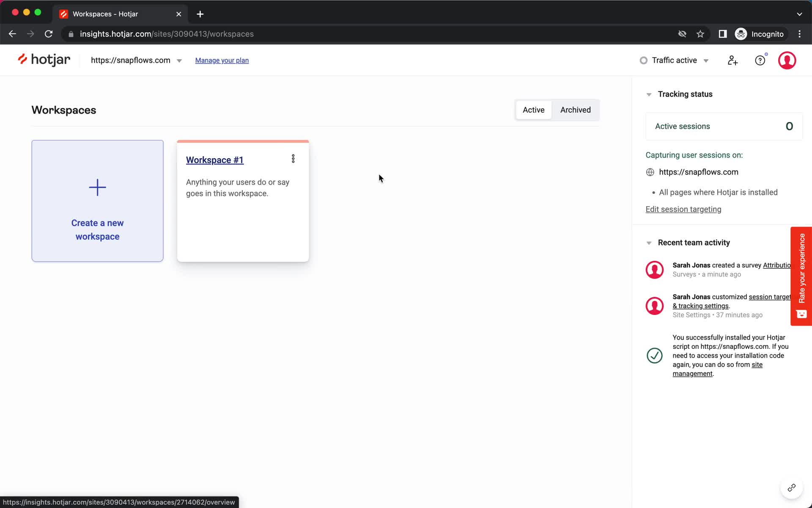Click the Traffic active status icon
Screen dimensions: 812x508
[643, 60]
